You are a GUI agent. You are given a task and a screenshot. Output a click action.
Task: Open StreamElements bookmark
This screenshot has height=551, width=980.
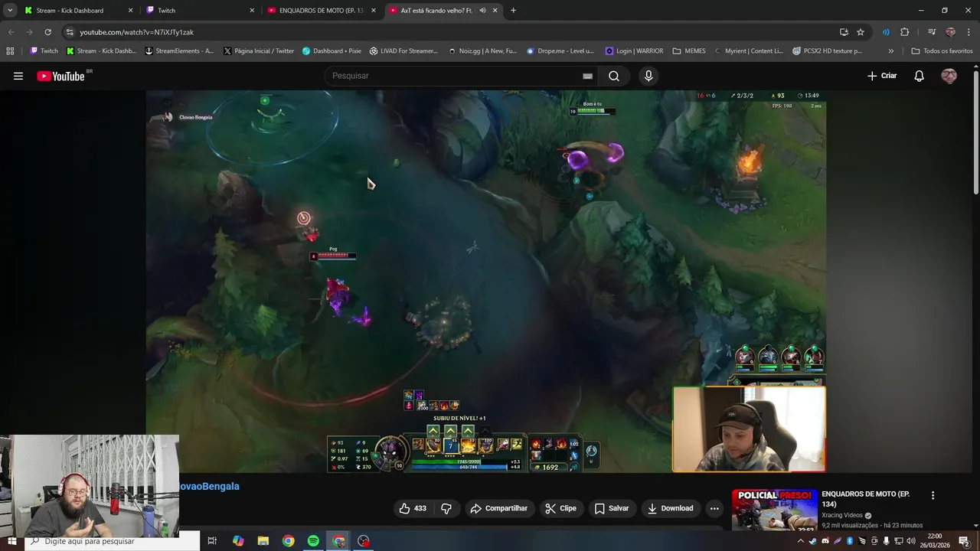[x=180, y=51]
